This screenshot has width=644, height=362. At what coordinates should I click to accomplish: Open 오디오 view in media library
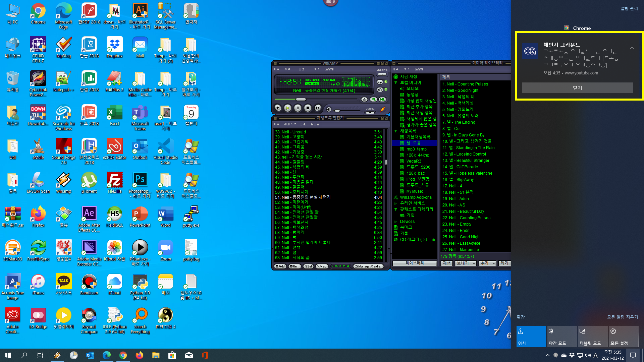point(412,88)
